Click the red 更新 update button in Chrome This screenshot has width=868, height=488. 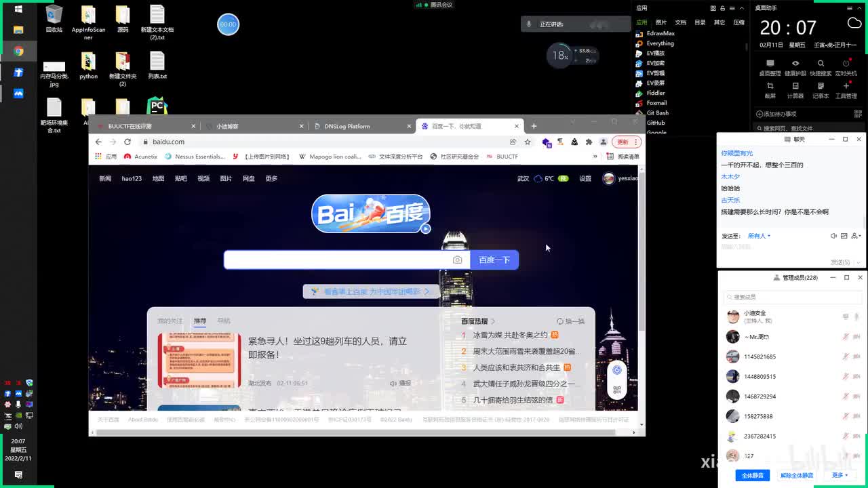[x=626, y=142]
